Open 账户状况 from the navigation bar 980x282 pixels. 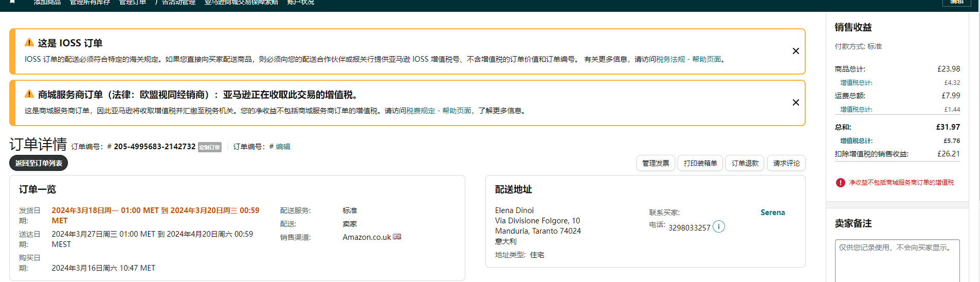pos(301,3)
